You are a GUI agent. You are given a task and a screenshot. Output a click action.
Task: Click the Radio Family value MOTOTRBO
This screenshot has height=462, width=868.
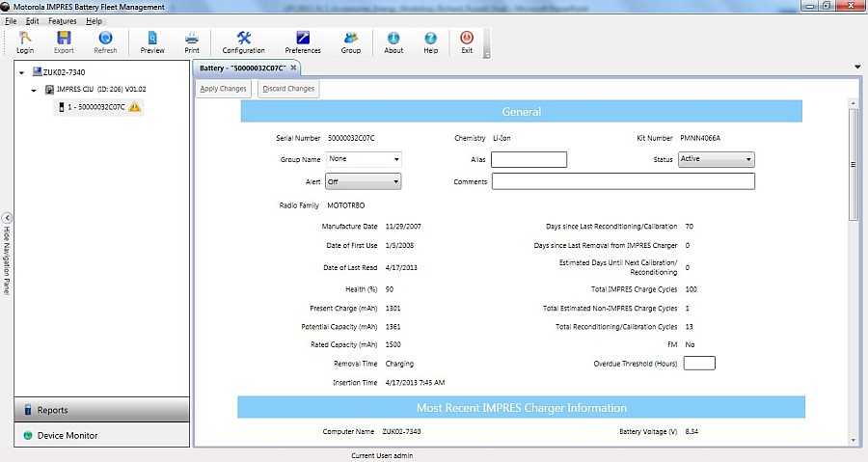346,205
